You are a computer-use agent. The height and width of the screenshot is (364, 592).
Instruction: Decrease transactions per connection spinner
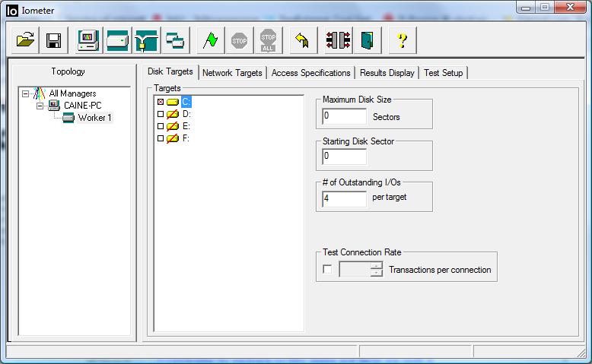point(377,273)
